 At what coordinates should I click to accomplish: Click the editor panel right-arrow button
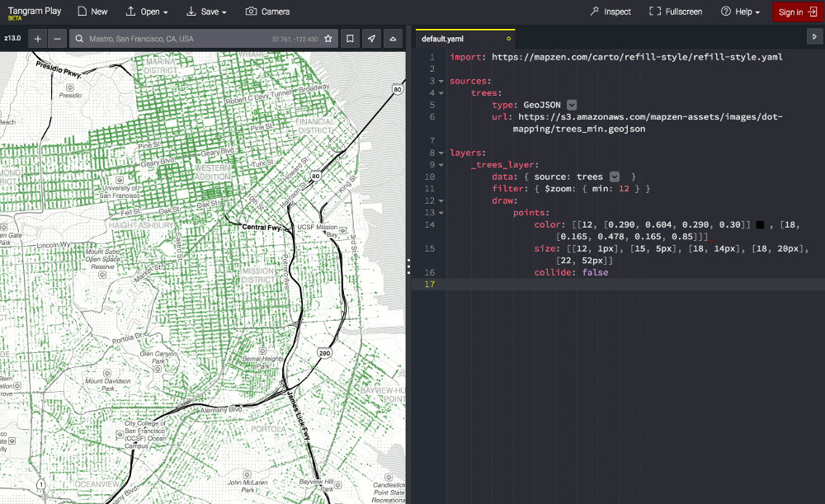[x=814, y=37]
